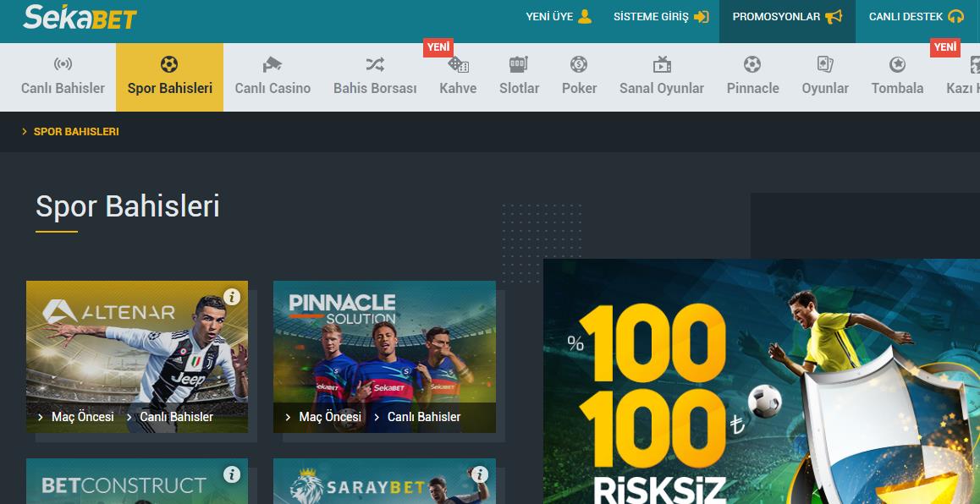Click the %100 Risksiz promotion banner

(762, 381)
